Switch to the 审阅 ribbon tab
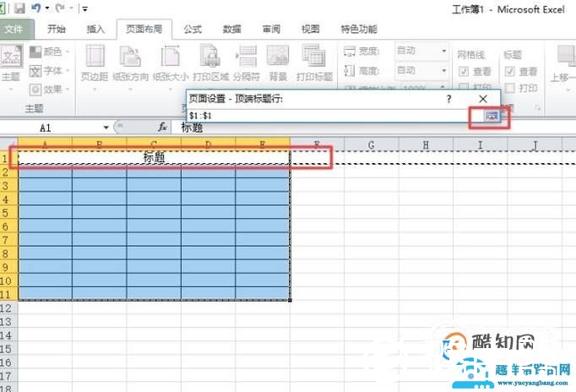Image resolution: width=576 pixels, height=392 pixels. pyautogui.click(x=271, y=29)
